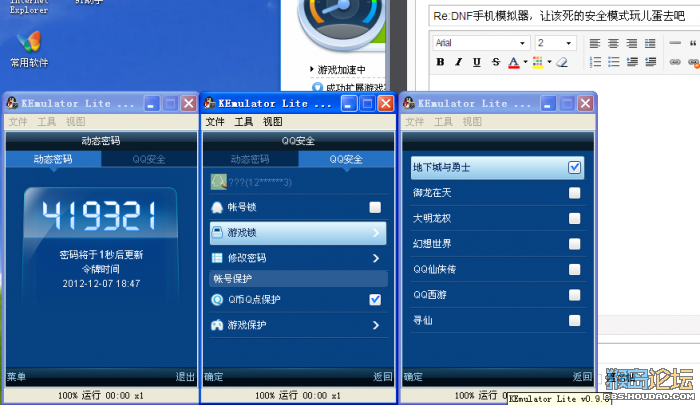
Task: Check the 御龙在天 checkbox
Action: tap(575, 193)
